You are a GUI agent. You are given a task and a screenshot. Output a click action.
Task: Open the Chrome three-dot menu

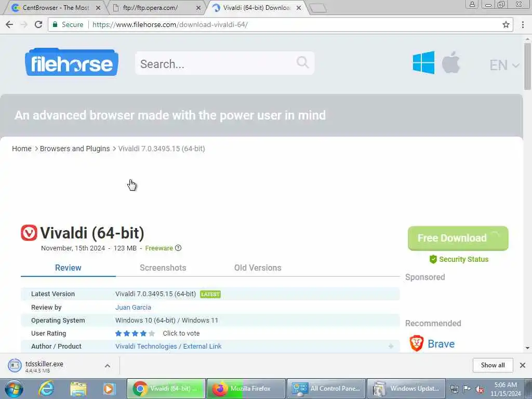pyautogui.click(x=523, y=24)
